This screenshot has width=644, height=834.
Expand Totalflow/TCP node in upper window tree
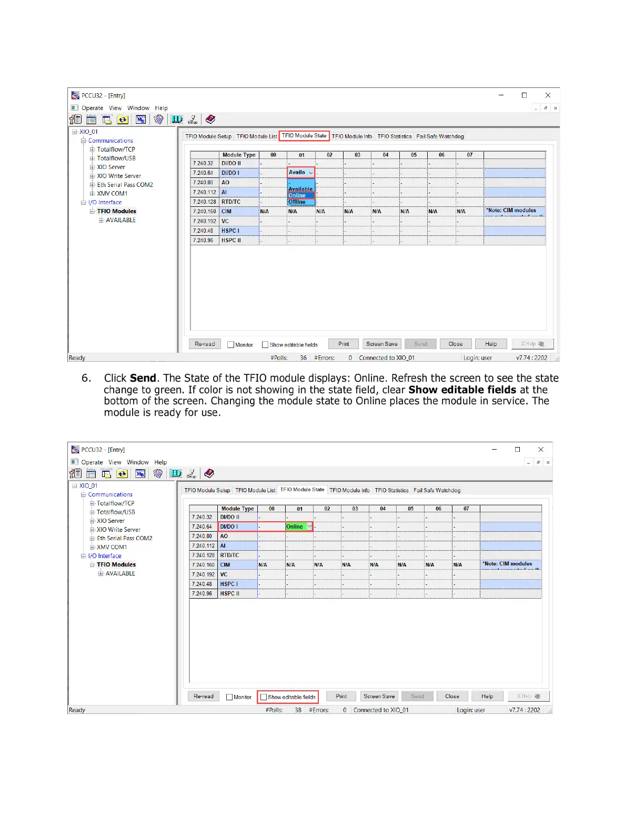pyautogui.click(x=92, y=150)
